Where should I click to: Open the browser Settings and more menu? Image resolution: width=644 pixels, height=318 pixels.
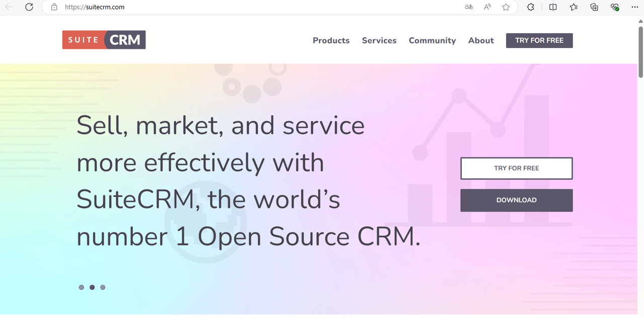tap(634, 7)
